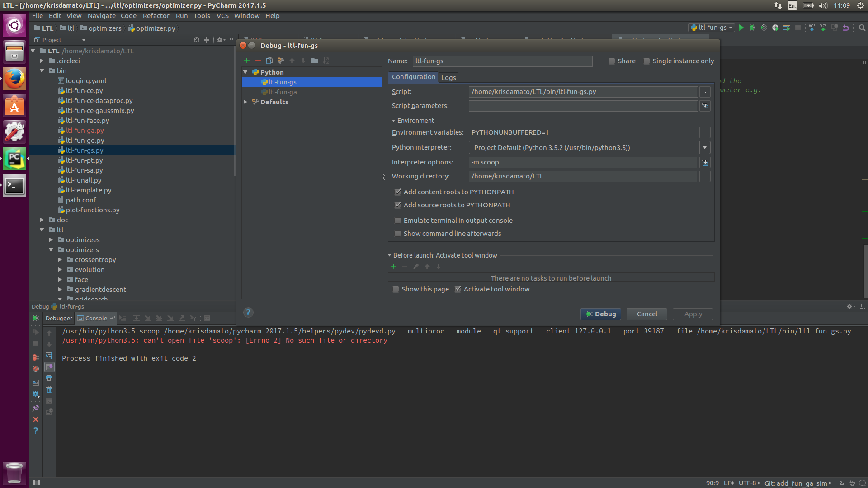Click the help question mark in dialog
Screen dimensions: 868x488
(x=248, y=312)
